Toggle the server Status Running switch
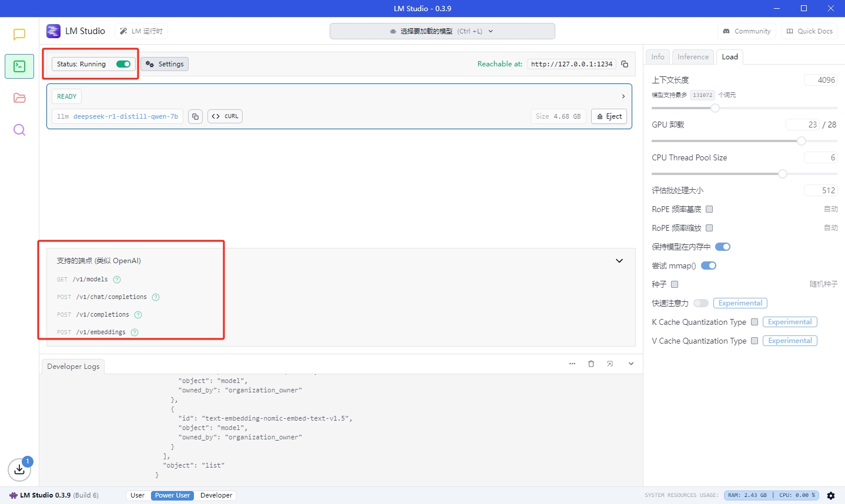 tap(123, 64)
